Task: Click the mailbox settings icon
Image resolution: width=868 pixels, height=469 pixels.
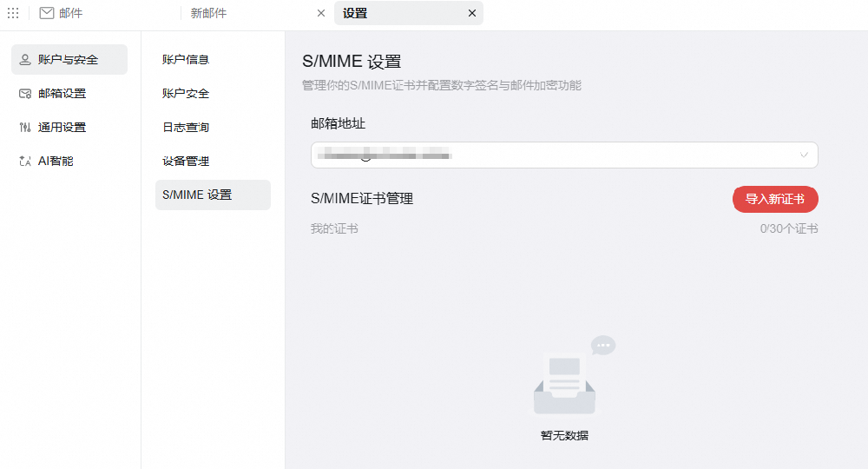Action: pos(25,94)
